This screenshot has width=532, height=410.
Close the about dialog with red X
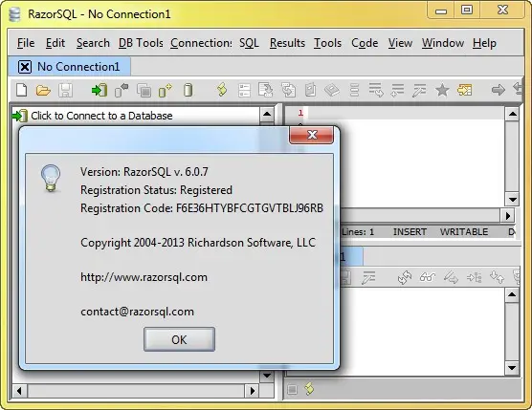(311, 135)
